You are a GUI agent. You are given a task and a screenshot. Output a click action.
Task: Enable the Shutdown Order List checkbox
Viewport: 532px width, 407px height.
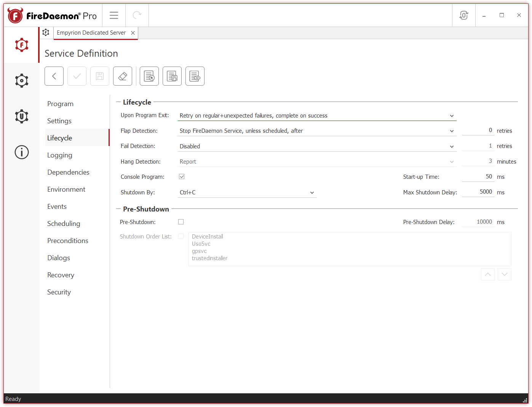[x=181, y=236]
